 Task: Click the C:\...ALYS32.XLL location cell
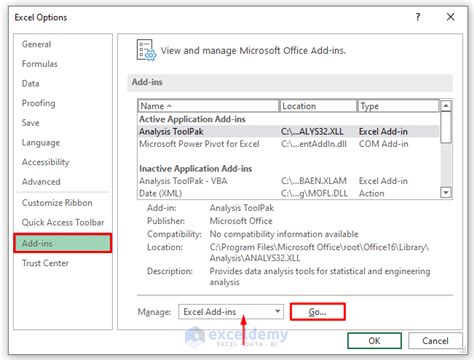tap(312, 131)
